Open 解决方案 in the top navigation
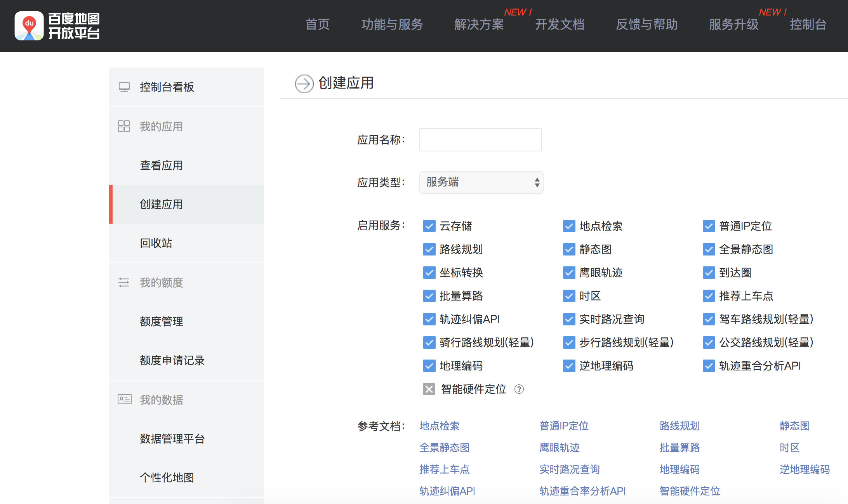This screenshot has height=504, width=848. point(479,24)
